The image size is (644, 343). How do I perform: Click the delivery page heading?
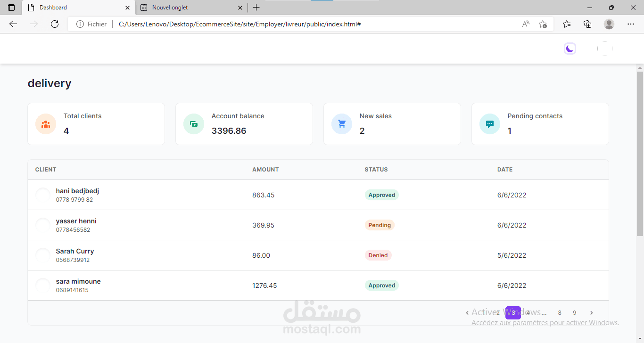pos(50,83)
